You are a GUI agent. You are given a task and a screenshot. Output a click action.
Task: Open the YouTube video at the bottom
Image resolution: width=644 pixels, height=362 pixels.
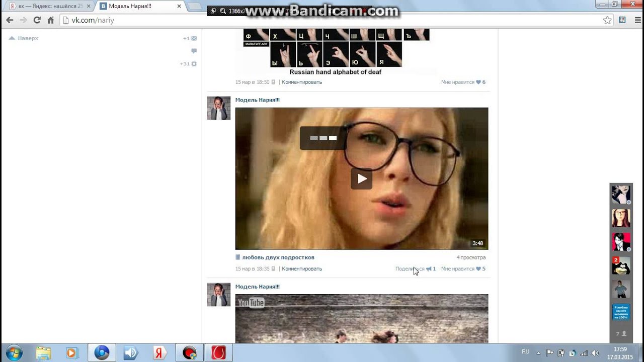[362, 319]
